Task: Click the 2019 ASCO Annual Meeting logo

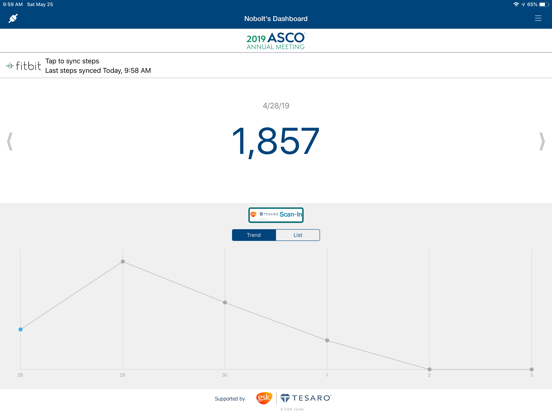Action: (276, 41)
